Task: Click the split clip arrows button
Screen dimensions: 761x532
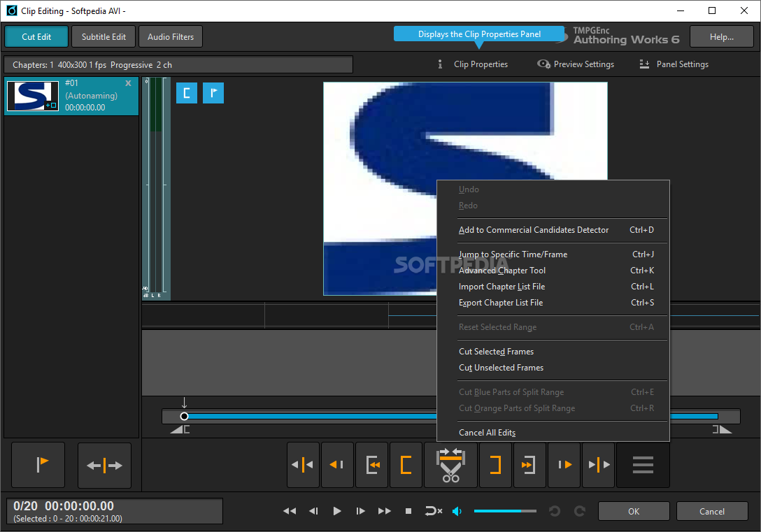Action: click(x=104, y=465)
